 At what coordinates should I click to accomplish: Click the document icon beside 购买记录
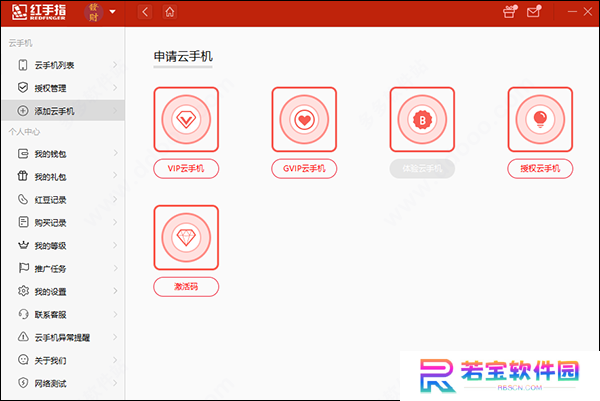tap(23, 222)
